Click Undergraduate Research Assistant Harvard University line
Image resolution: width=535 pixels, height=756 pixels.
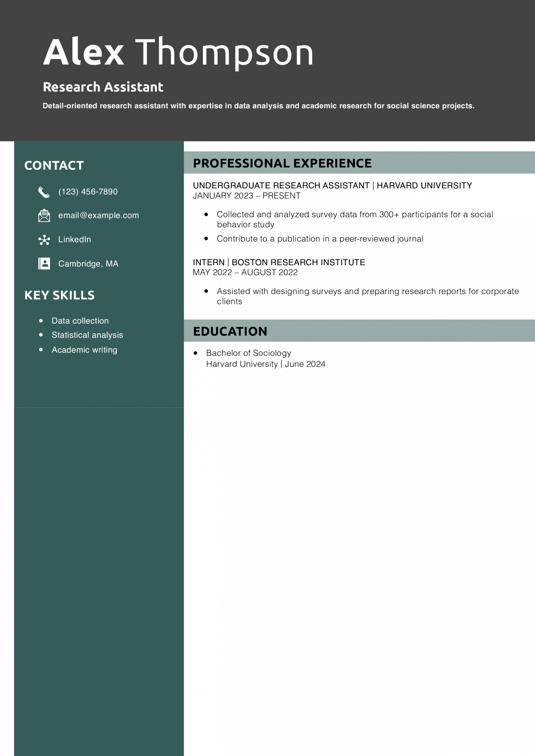point(332,185)
